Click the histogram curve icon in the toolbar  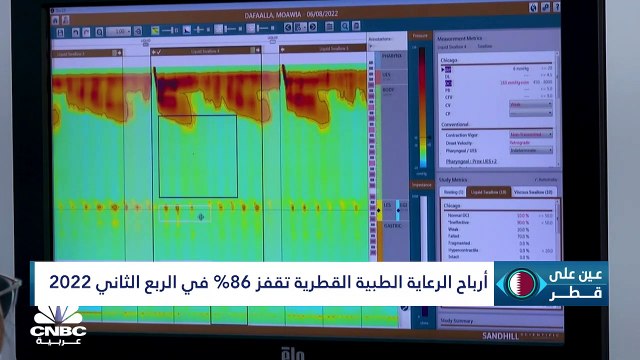click(187, 30)
